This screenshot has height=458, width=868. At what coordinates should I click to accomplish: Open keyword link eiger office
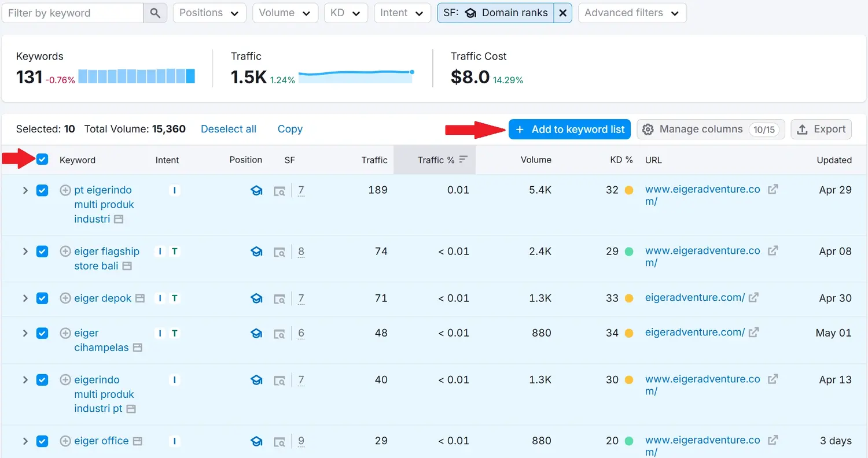(x=101, y=441)
